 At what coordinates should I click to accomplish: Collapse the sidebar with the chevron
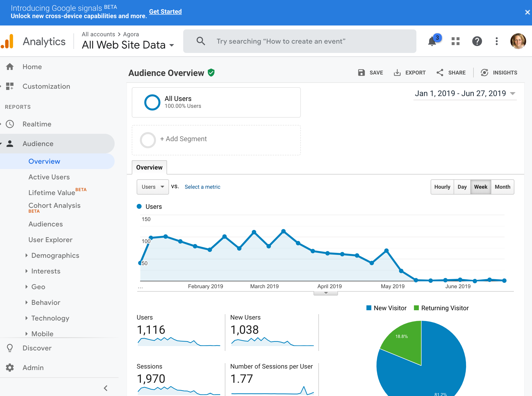click(106, 388)
